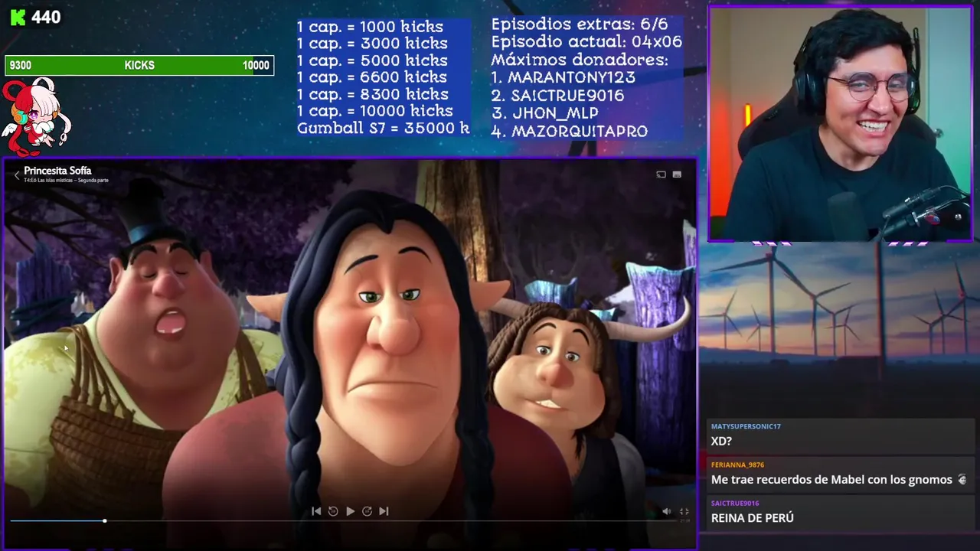
Task: Click the '1 cap. = 8300 kicks' line
Action: [x=373, y=94]
